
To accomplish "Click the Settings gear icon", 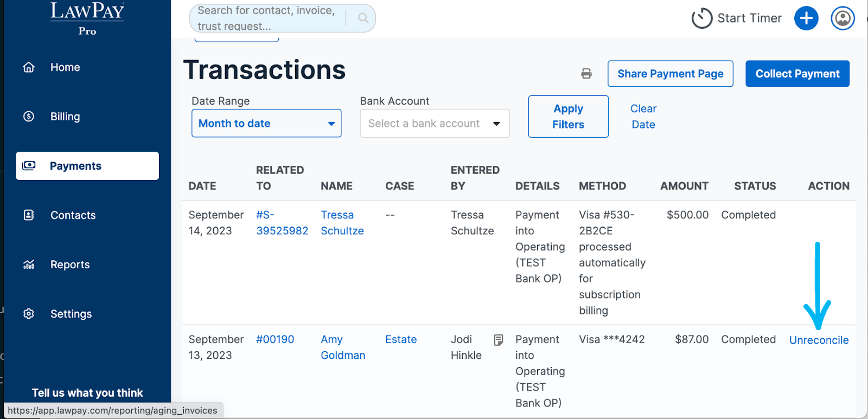I will coord(29,314).
